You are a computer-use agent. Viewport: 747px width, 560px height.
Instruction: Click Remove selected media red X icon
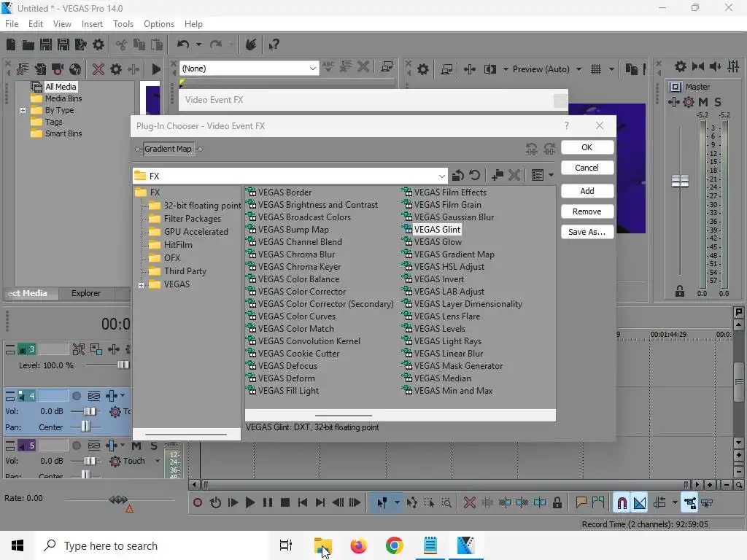pos(98,69)
